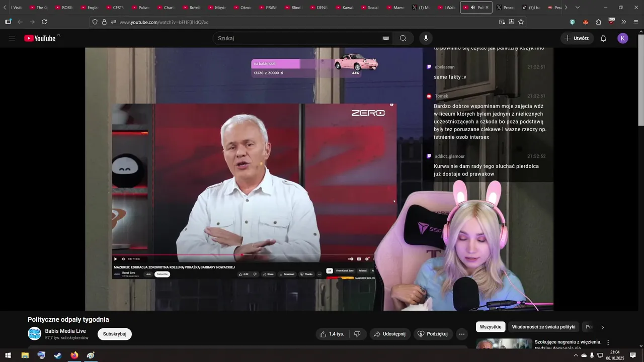Open more actions three-dot button
This screenshot has height=362, width=644.
point(462,334)
